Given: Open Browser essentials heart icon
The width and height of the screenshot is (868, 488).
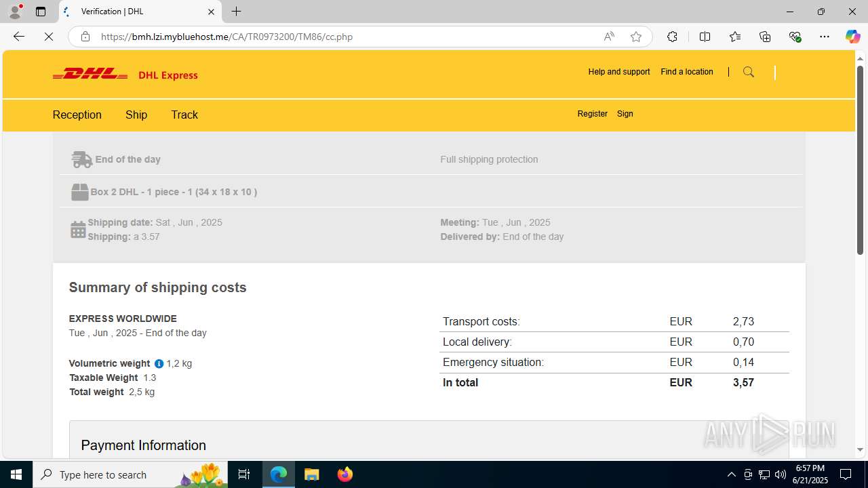Looking at the screenshot, I should coord(795,37).
